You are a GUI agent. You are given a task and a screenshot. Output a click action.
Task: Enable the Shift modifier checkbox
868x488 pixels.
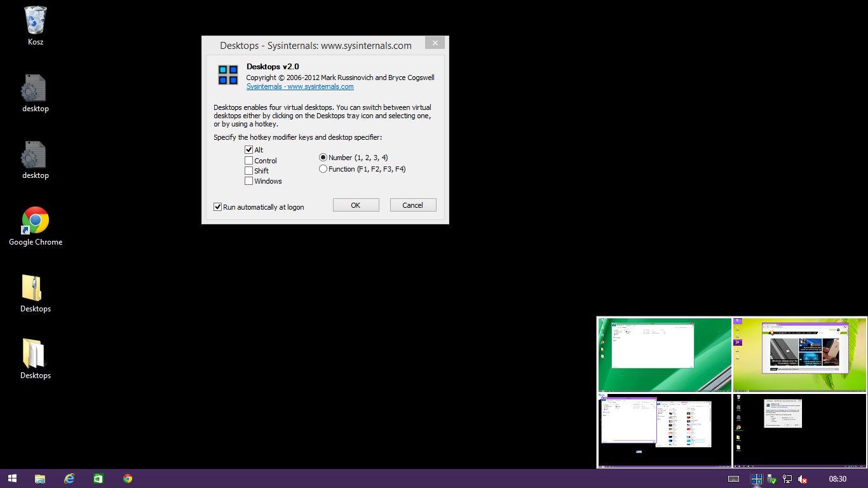[x=249, y=171]
